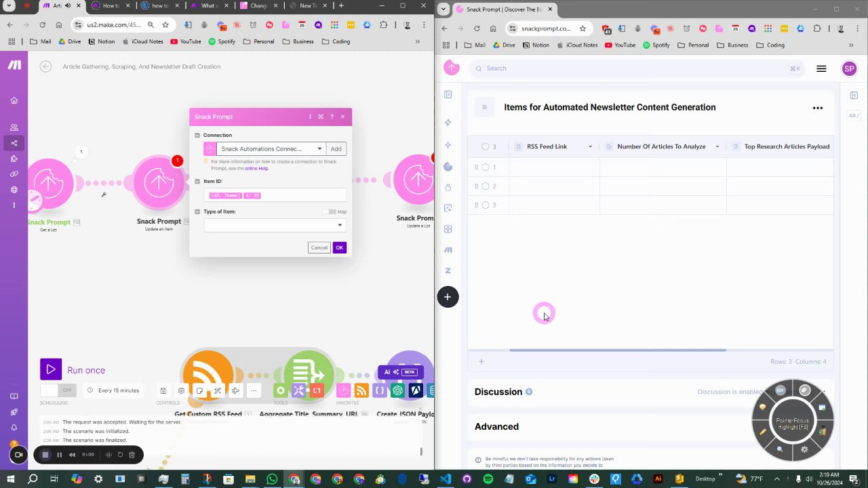Click the Notes icon in Controls
This screenshot has height=488, width=868.
pyautogui.click(x=199, y=390)
